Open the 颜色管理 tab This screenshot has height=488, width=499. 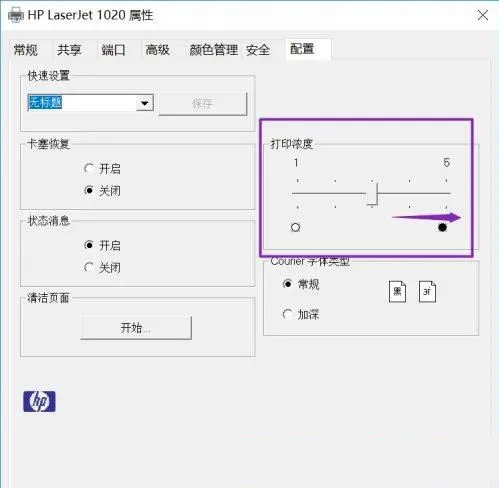(x=214, y=50)
